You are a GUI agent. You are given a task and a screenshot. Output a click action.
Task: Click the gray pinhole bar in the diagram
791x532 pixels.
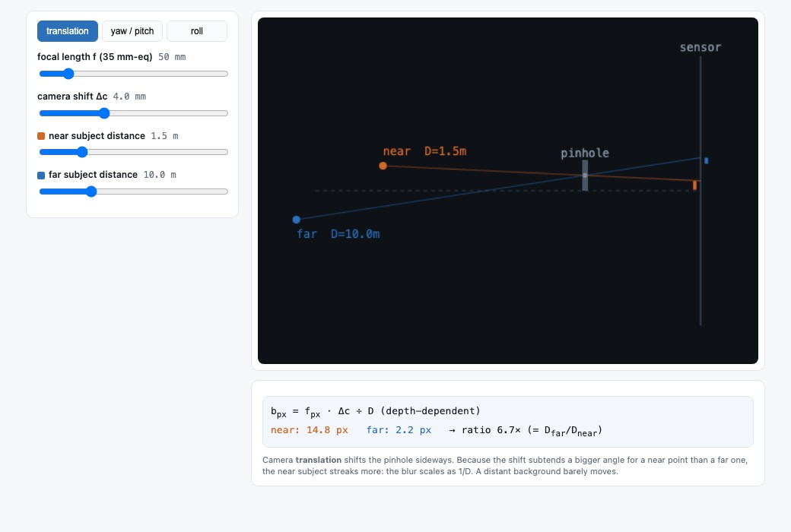point(585,176)
